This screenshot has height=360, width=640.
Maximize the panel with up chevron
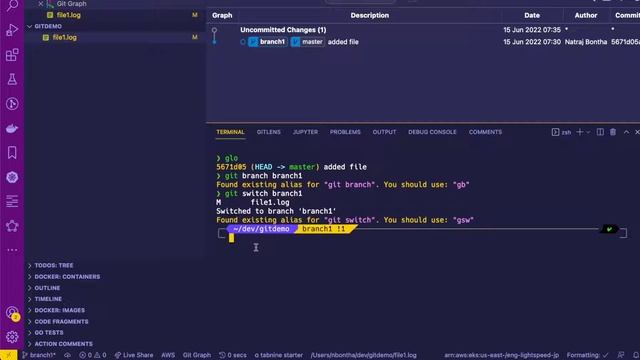click(x=626, y=132)
